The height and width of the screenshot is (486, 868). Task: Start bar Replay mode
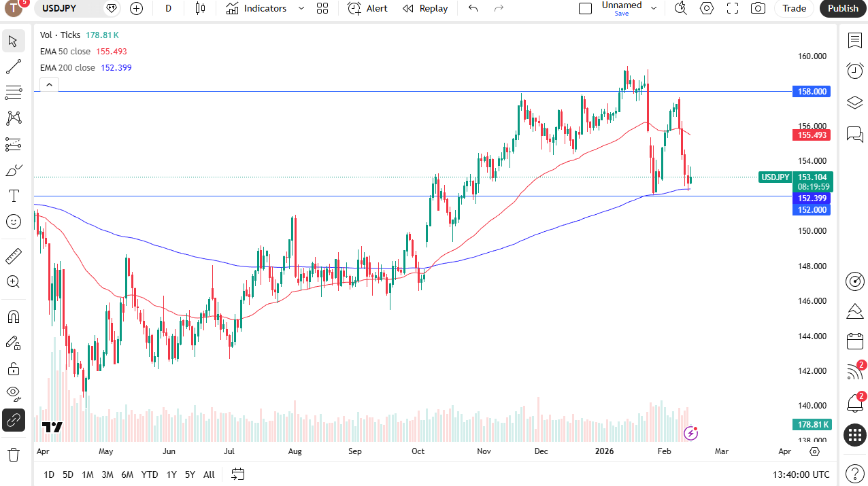(425, 8)
